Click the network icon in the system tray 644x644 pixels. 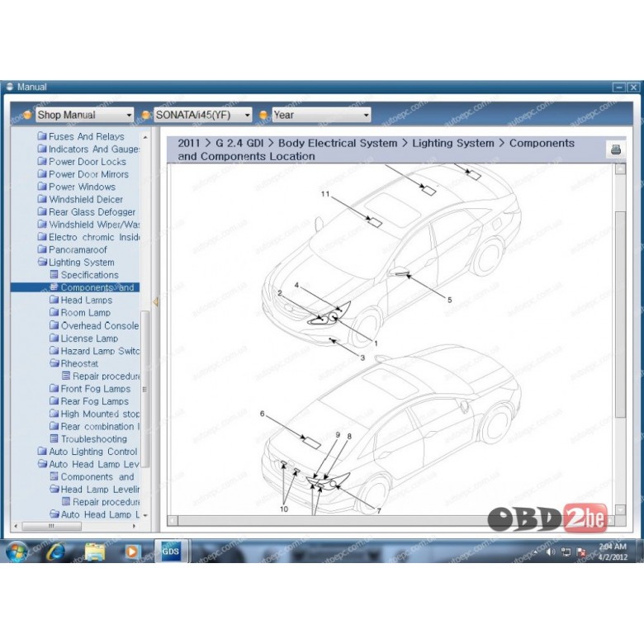point(566,552)
